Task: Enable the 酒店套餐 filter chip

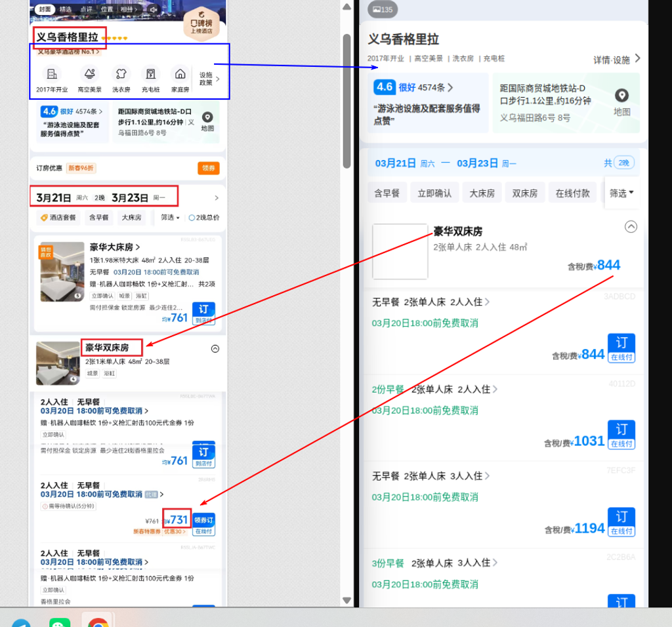Action: pyautogui.click(x=58, y=218)
